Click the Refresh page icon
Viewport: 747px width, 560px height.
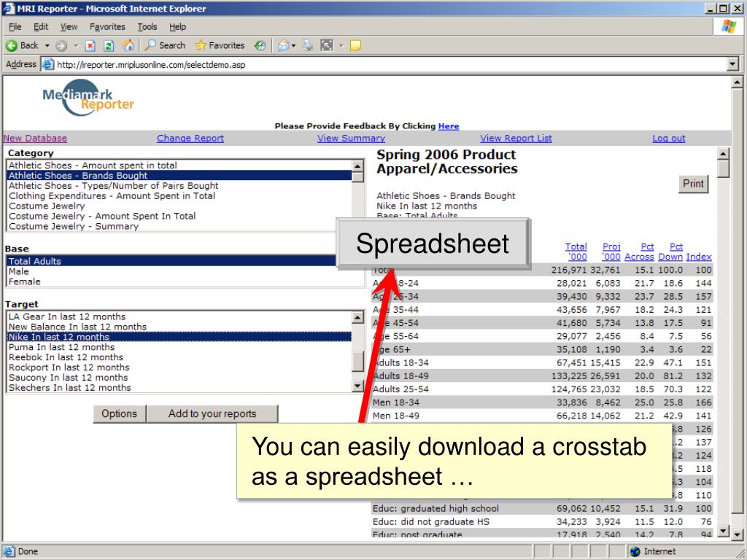109,46
